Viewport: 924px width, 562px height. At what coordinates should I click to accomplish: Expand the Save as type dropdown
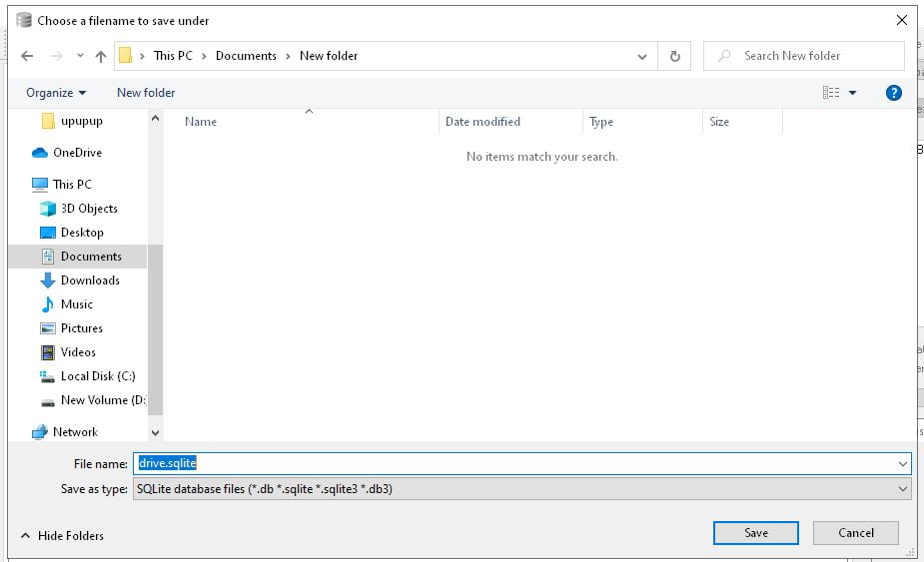[x=903, y=489]
